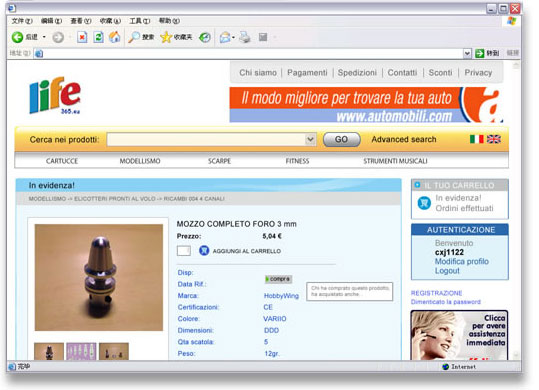Expand the product search dropdown arrow

(310, 140)
